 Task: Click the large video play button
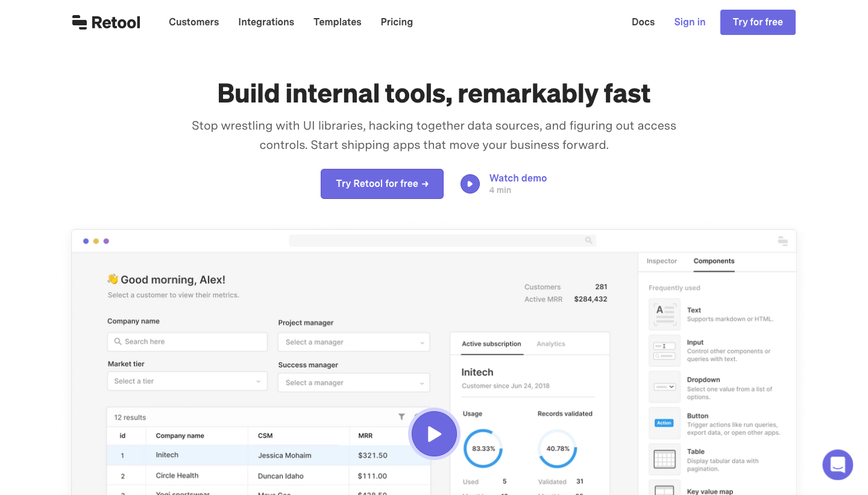(434, 434)
